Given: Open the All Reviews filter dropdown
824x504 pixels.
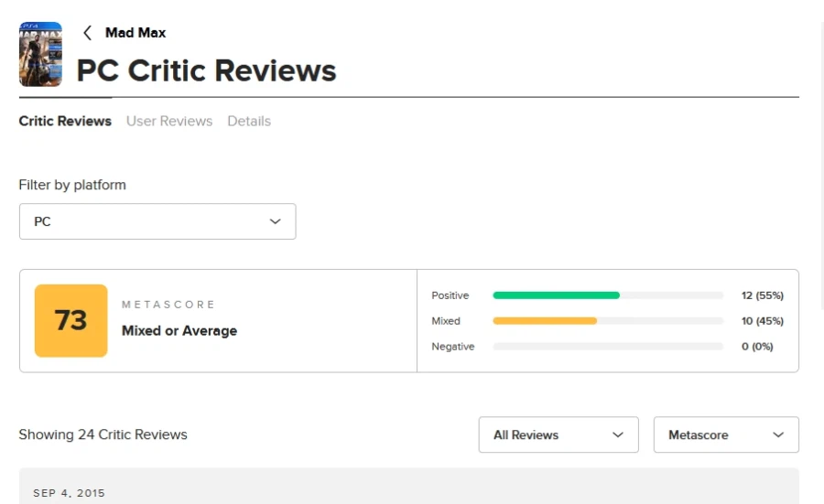Looking at the screenshot, I should click(558, 434).
